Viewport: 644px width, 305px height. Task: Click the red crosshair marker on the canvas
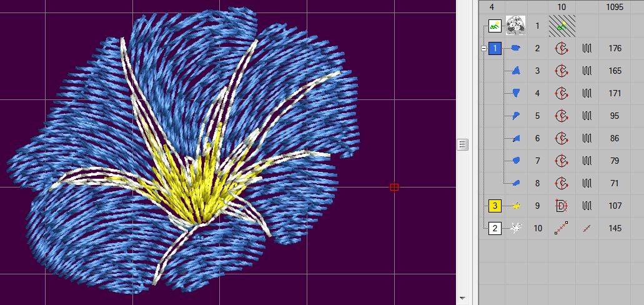tap(394, 187)
